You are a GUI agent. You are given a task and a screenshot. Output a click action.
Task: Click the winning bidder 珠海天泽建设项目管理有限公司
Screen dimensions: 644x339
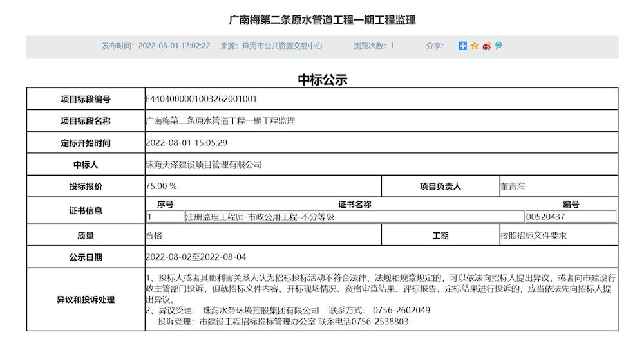tap(204, 165)
